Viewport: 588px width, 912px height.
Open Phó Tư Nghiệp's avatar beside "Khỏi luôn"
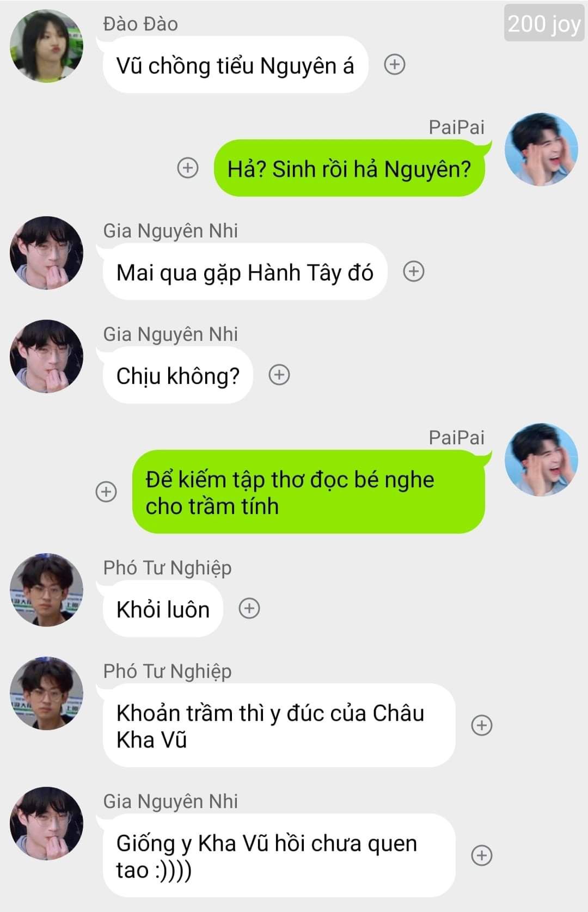(47, 590)
